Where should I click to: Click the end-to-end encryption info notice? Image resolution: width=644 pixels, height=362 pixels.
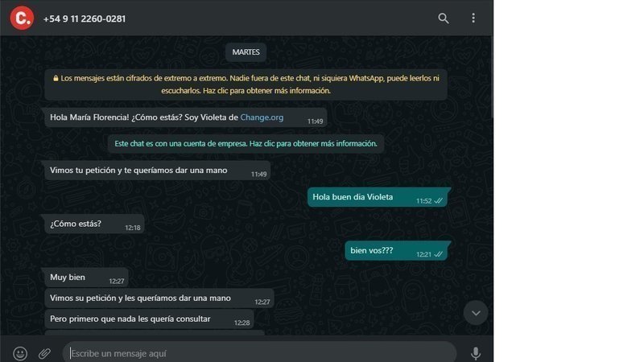[x=246, y=84]
